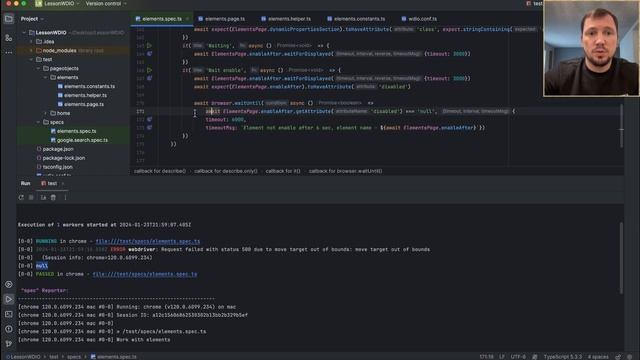Click gutter run arrow beside 'Waiting' test
The image size is (640, 360).
(x=149, y=46)
